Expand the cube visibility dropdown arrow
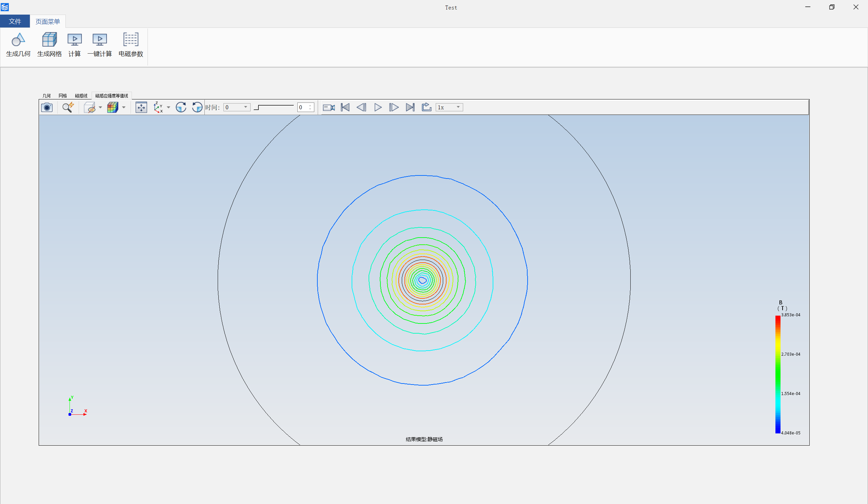The width and height of the screenshot is (868, 504). [100, 108]
